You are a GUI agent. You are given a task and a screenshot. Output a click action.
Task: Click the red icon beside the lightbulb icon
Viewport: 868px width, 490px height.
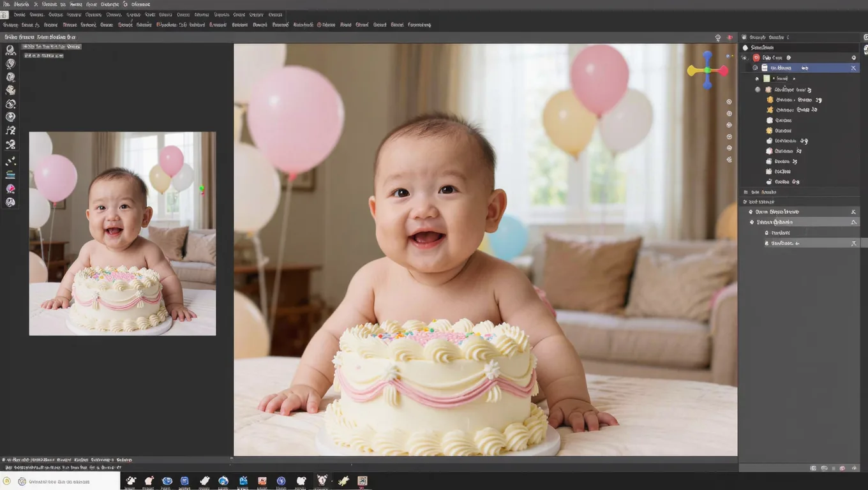(730, 38)
